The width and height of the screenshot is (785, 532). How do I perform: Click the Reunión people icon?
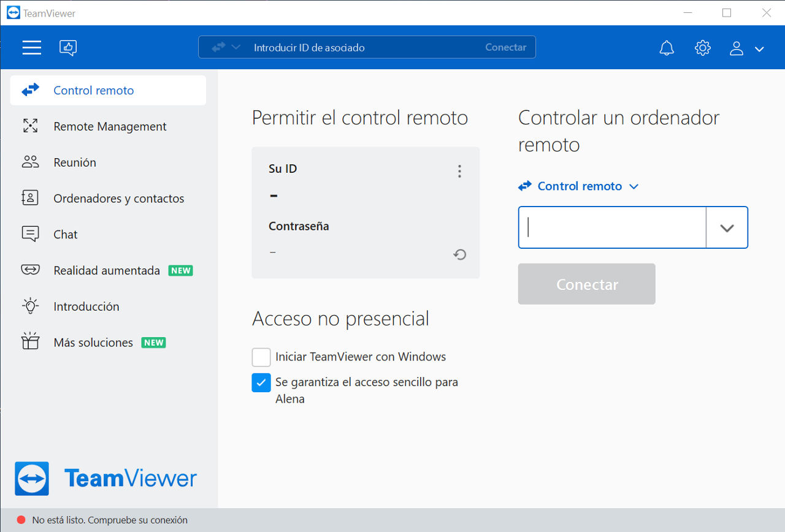click(x=30, y=162)
